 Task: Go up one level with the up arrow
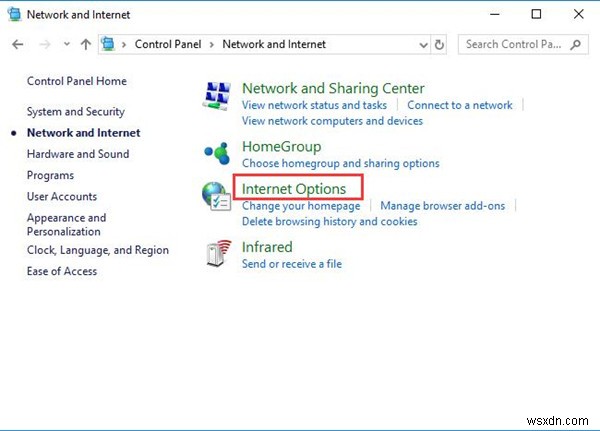pyautogui.click(x=86, y=44)
